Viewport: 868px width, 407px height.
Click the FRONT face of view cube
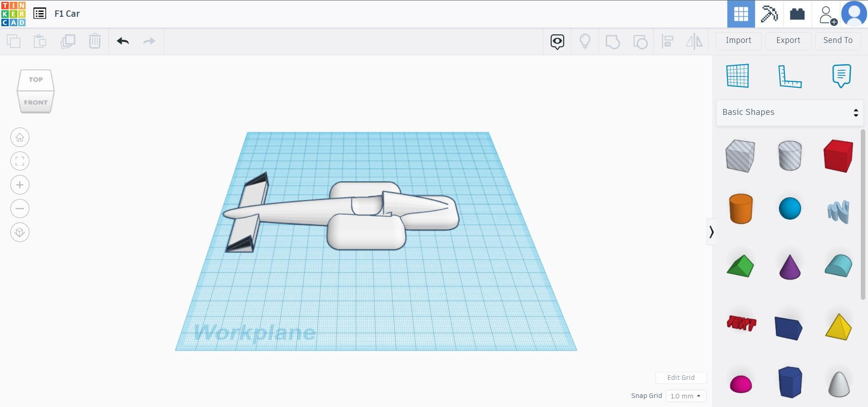36,102
